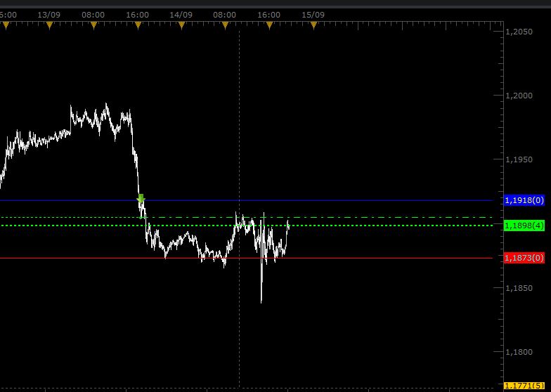Click the blue 1,1918(0) price tag

(x=524, y=201)
